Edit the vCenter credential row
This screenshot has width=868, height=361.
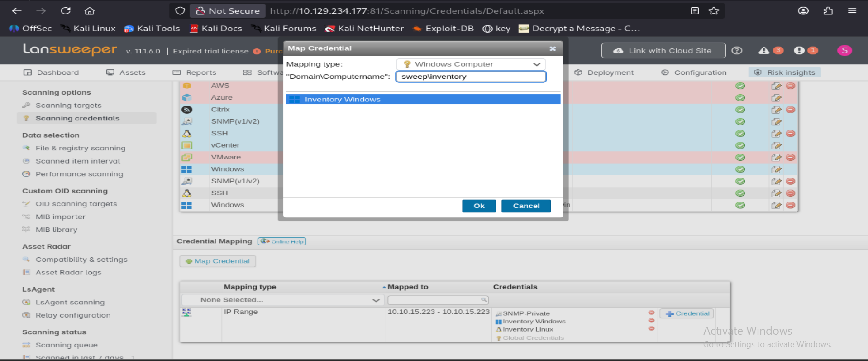click(777, 145)
